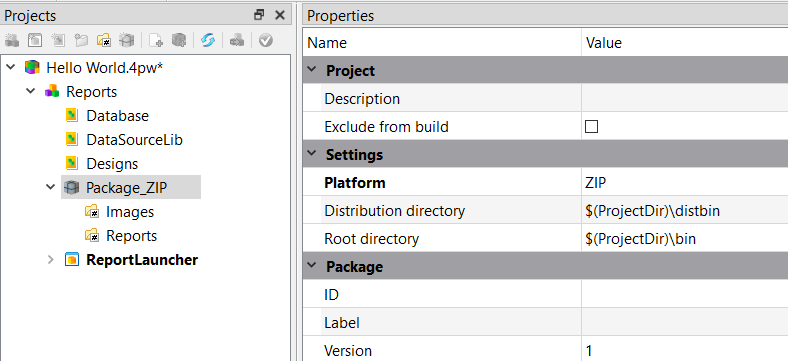
Task: Select the Package_ZIP tree item
Action: point(126,188)
